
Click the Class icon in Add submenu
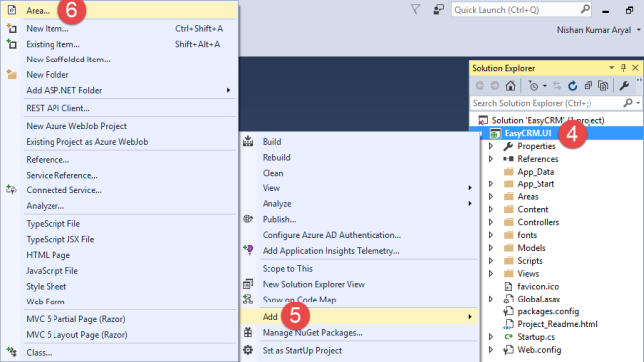click(12, 352)
